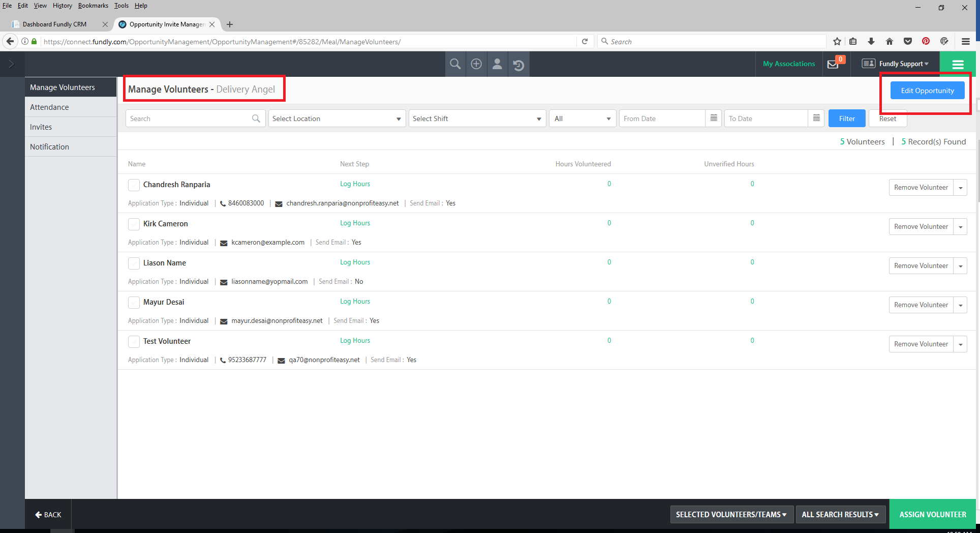Click the email icon for Chandresh Ranparia
This screenshot has height=533, width=980.
[279, 204]
